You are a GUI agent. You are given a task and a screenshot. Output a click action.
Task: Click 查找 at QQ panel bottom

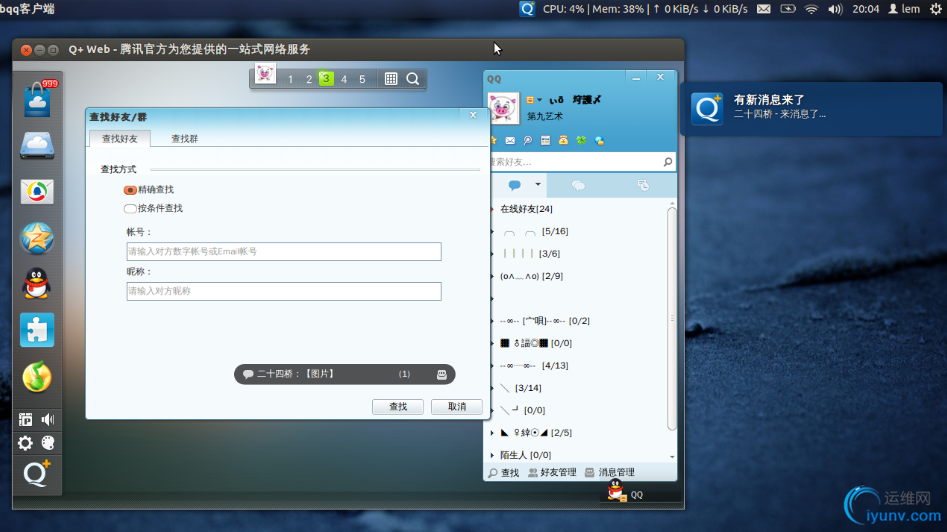click(x=504, y=472)
